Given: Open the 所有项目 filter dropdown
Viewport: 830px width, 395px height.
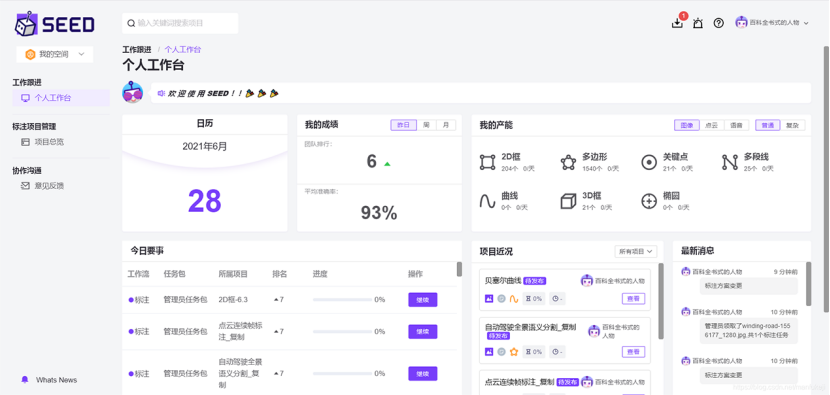Looking at the screenshot, I should pyautogui.click(x=636, y=252).
